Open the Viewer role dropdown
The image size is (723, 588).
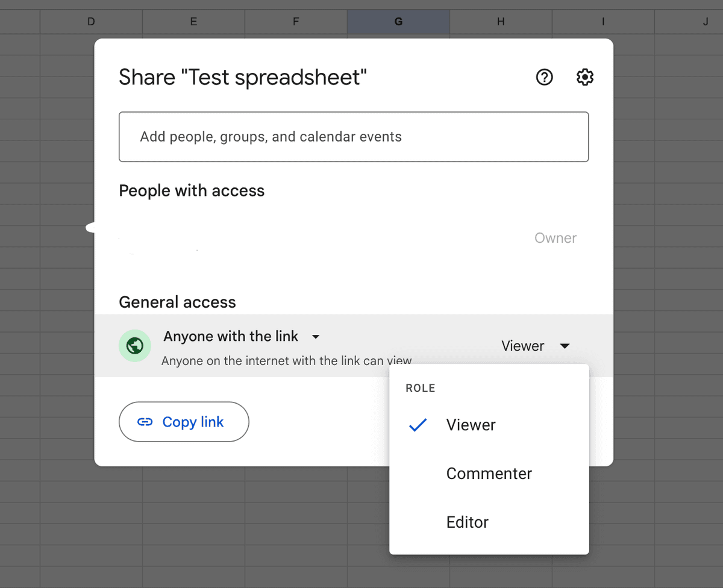[535, 346]
